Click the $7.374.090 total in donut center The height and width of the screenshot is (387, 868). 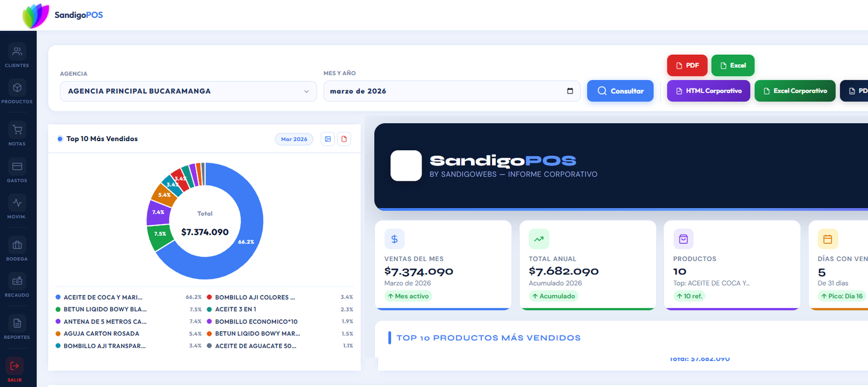click(x=205, y=232)
